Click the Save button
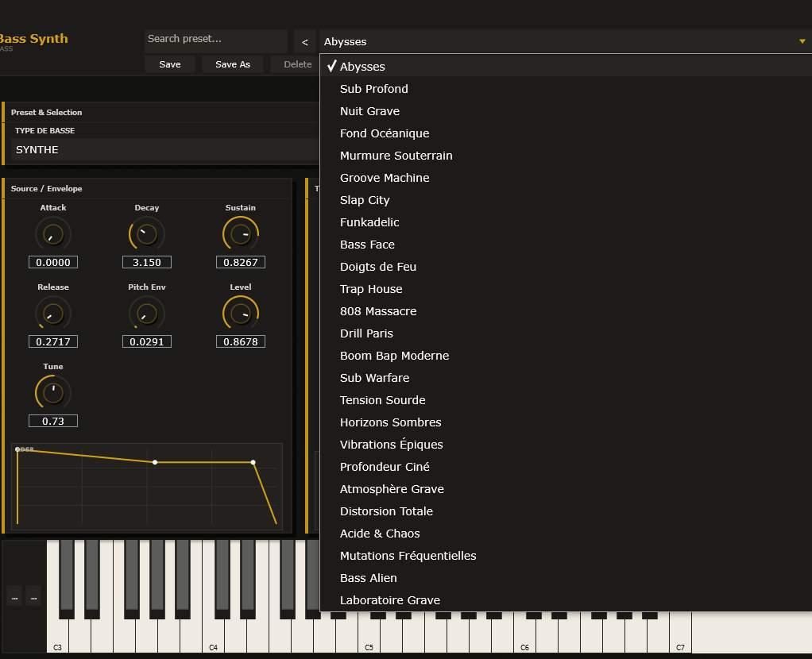Image resolution: width=812 pixels, height=659 pixels. coord(170,64)
